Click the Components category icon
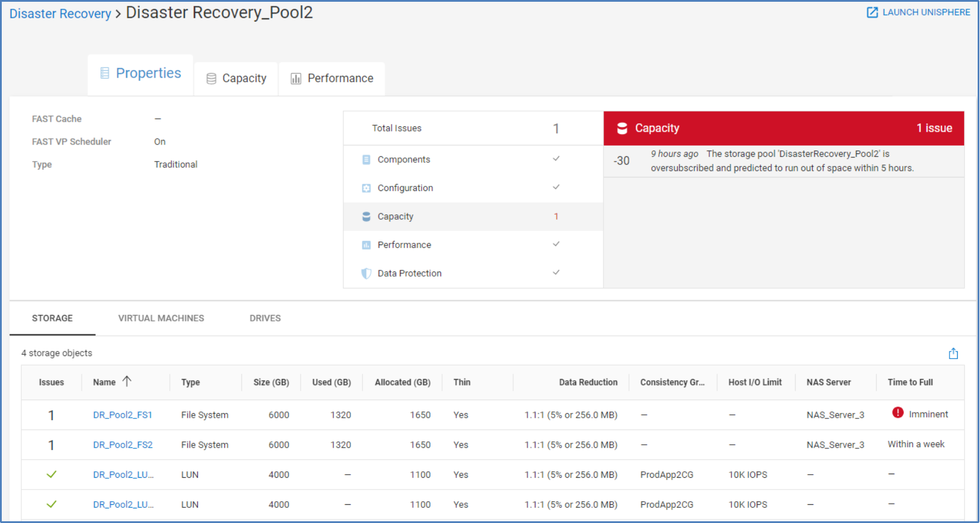 tap(366, 159)
